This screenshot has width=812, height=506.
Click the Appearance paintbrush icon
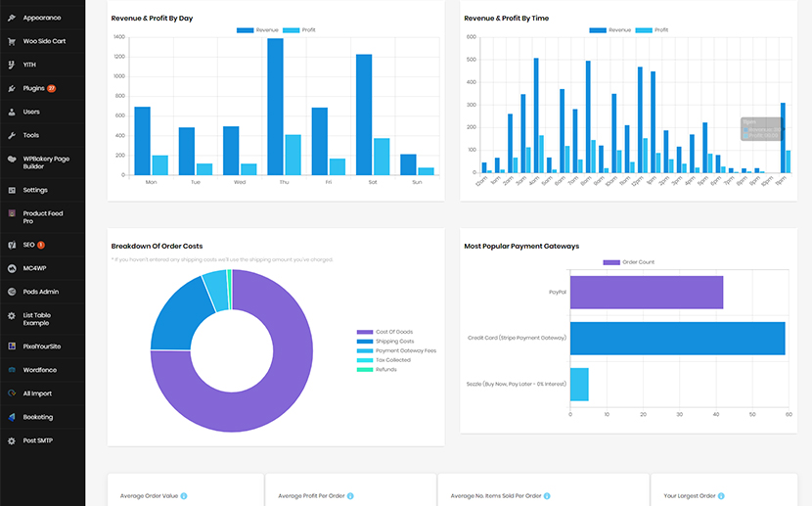tap(12, 18)
